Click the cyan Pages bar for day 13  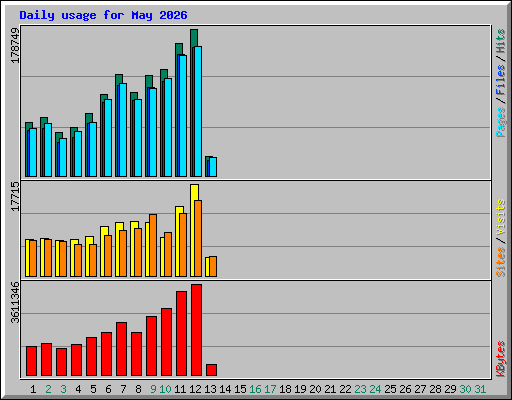[213, 167]
